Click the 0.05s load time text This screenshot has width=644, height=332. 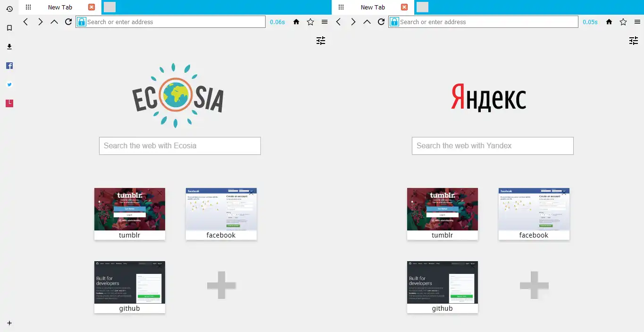point(590,22)
